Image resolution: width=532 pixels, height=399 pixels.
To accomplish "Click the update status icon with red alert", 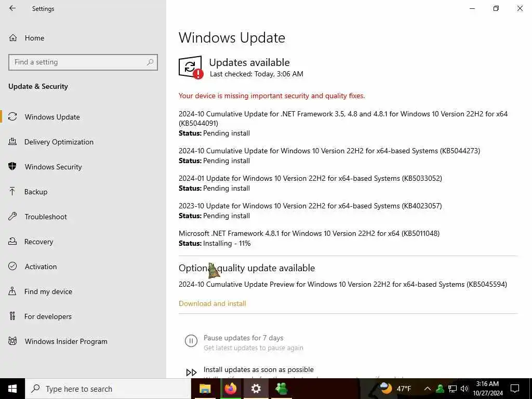I will 191,67.
